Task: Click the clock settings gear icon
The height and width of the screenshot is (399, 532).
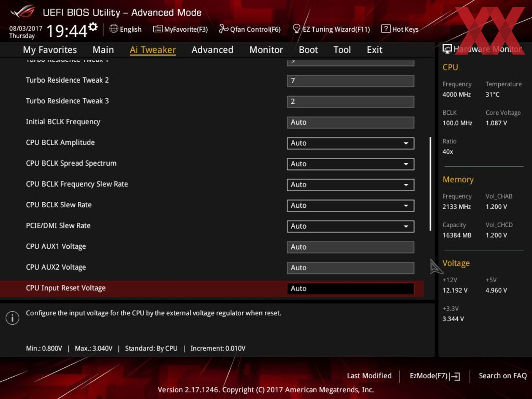Action: 93,27
